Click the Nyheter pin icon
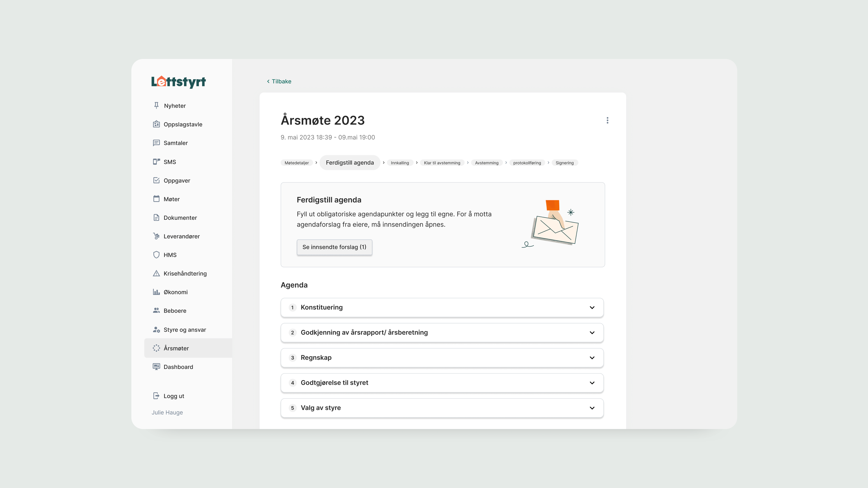This screenshot has height=488, width=868. [x=156, y=106]
